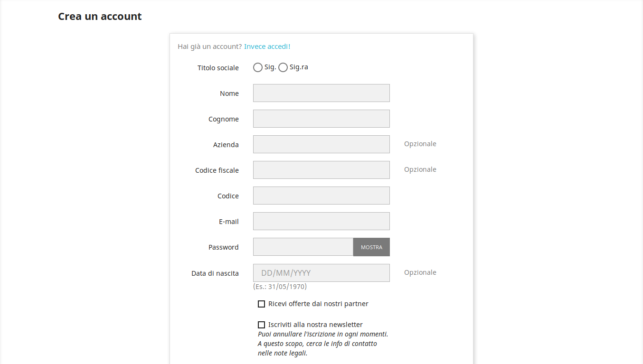
Task: Select the Sig.ra radio button circle
Action: (283, 67)
